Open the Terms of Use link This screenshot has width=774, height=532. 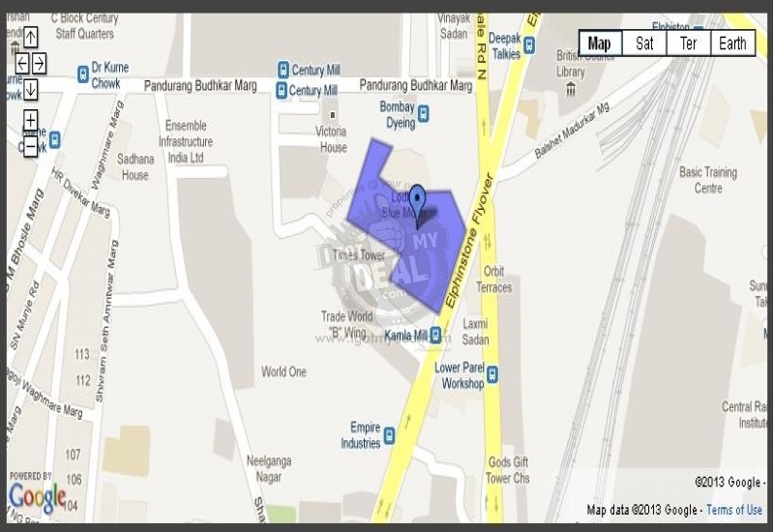click(x=734, y=510)
